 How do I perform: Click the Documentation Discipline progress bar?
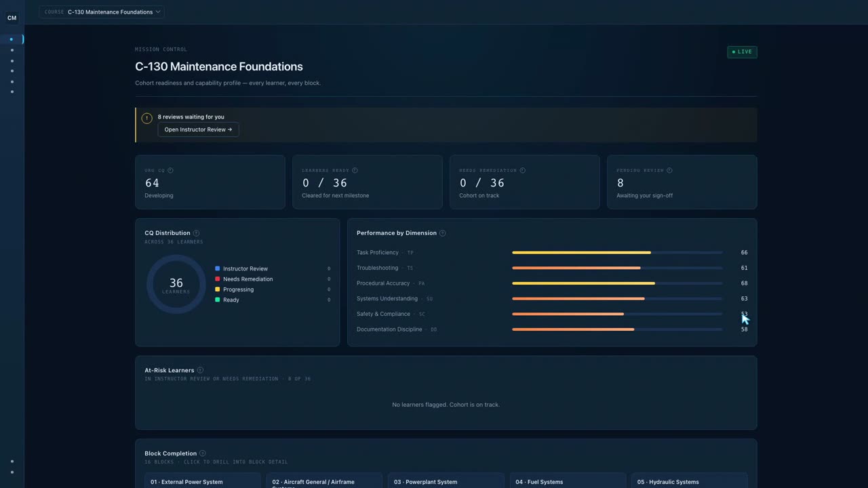[617, 329]
